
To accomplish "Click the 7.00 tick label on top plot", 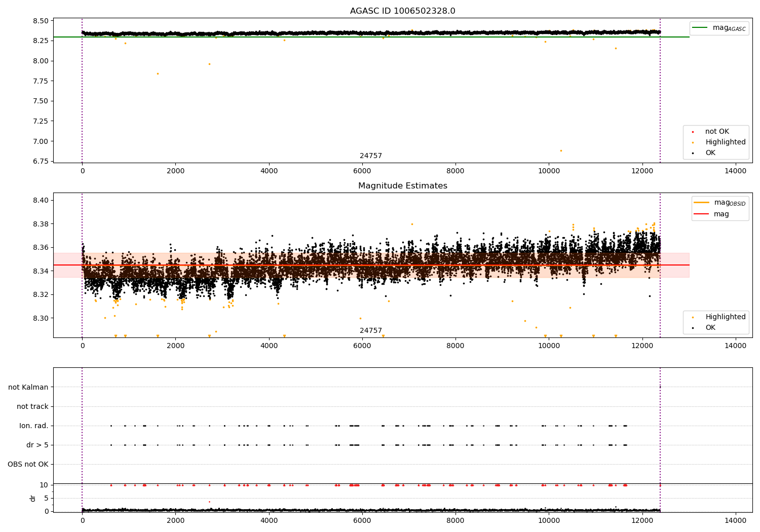I will [x=40, y=141].
